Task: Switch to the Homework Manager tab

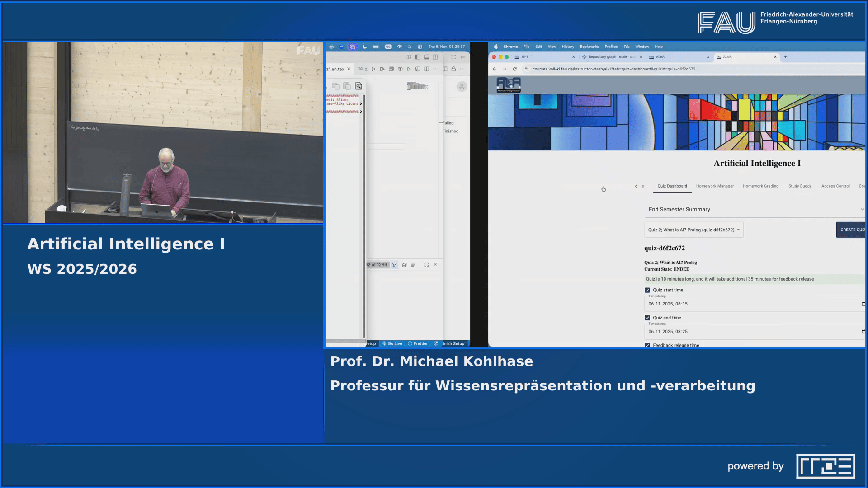Action: [715, 186]
